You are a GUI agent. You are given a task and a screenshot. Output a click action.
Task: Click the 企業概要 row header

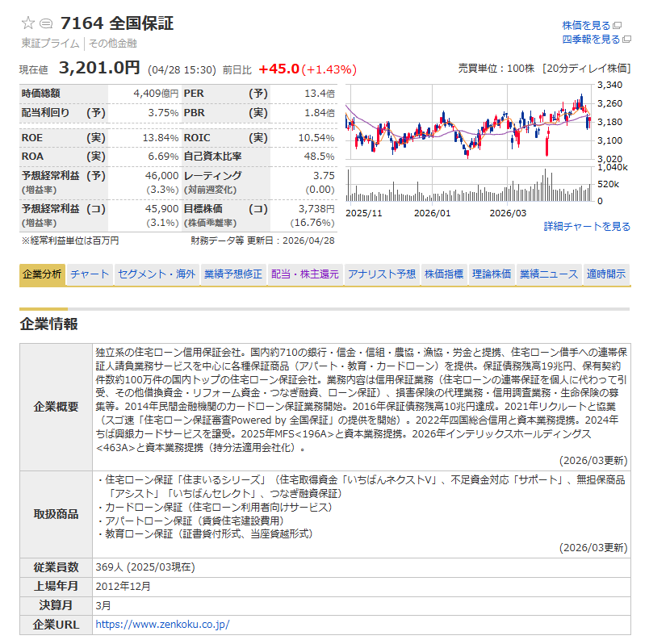click(56, 407)
